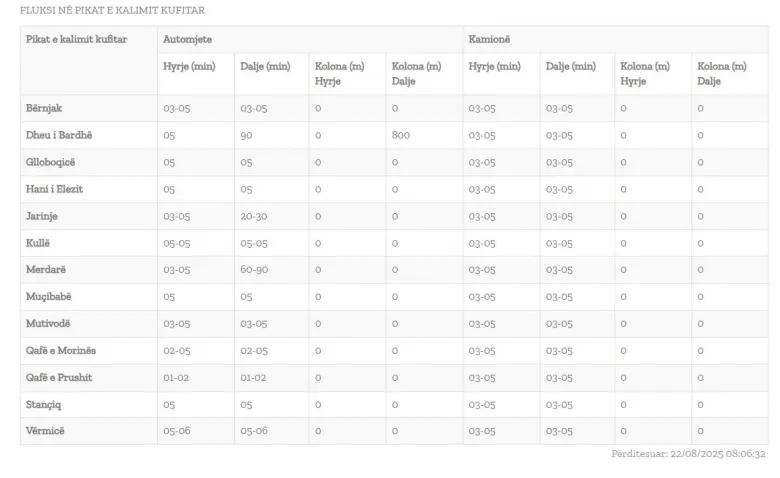This screenshot has width=780, height=478.
Task: Click the Jarinje 20-30 exit time cell
Action: coord(254,216)
